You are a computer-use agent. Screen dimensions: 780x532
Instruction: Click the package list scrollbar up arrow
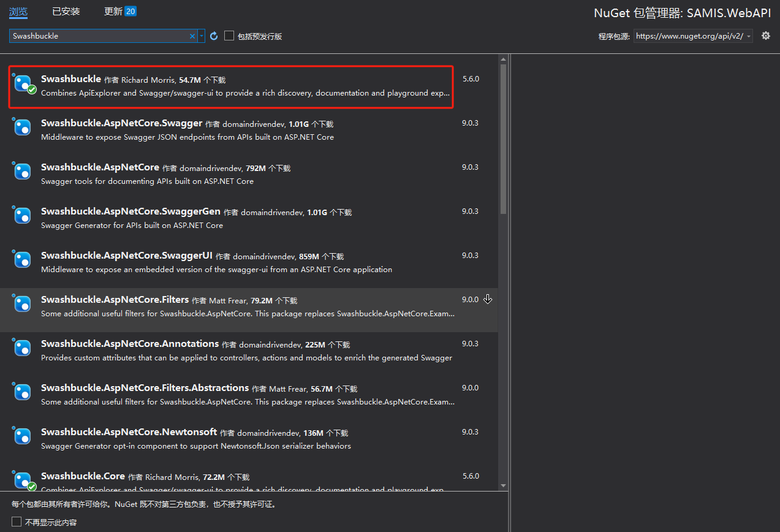[x=503, y=59]
